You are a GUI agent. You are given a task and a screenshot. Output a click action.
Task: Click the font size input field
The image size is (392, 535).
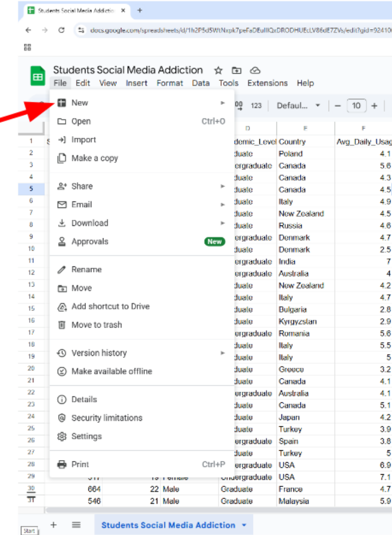pyautogui.click(x=356, y=106)
